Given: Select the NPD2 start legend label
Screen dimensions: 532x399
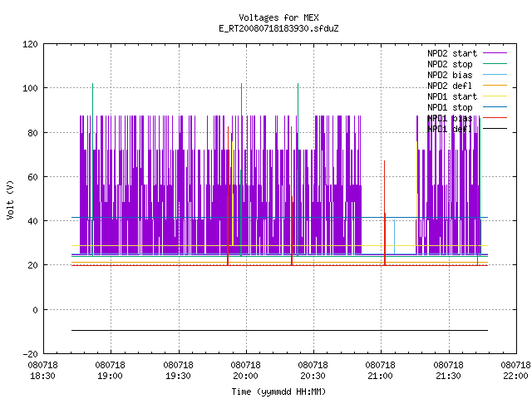Looking at the screenshot, I should pos(452,53).
